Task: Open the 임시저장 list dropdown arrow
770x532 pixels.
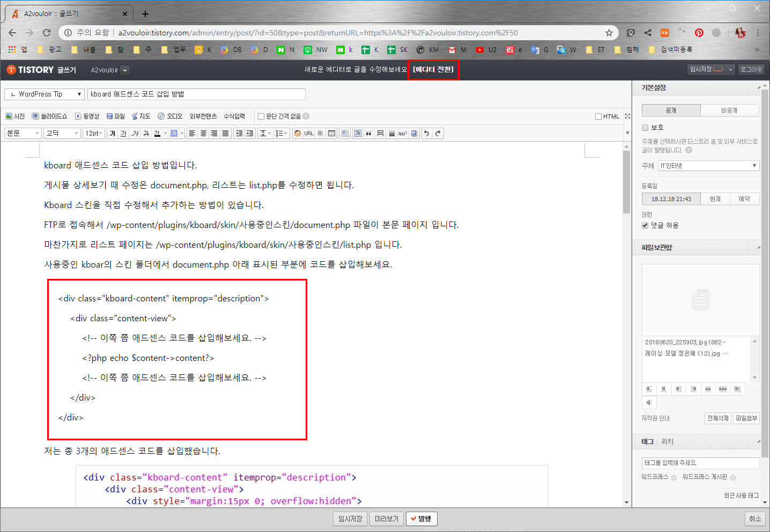Action: point(730,70)
